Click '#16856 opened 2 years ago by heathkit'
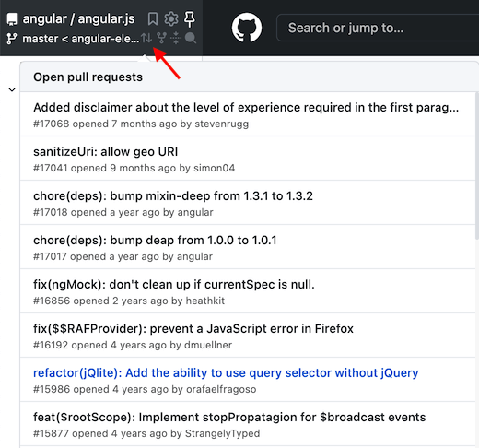The width and height of the screenshot is (479, 448). (129, 301)
